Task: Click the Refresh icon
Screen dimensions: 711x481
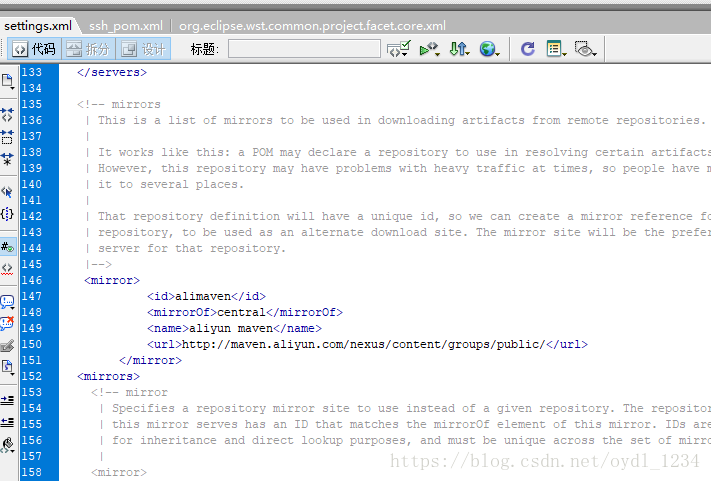Action: click(x=527, y=49)
